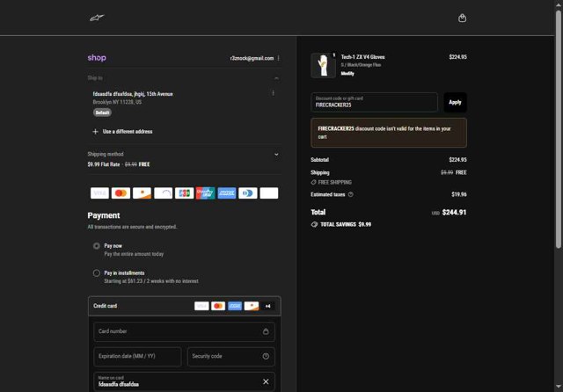Click the Discover card icon in large row
The height and width of the screenshot is (392, 563).
coord(142,193)
